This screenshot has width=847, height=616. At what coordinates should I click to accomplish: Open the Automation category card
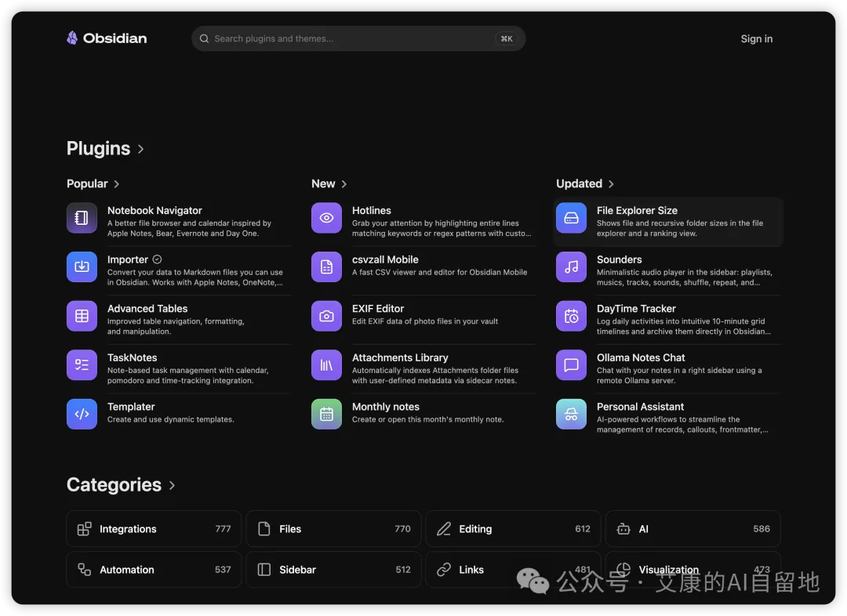[x=154, y=570]
